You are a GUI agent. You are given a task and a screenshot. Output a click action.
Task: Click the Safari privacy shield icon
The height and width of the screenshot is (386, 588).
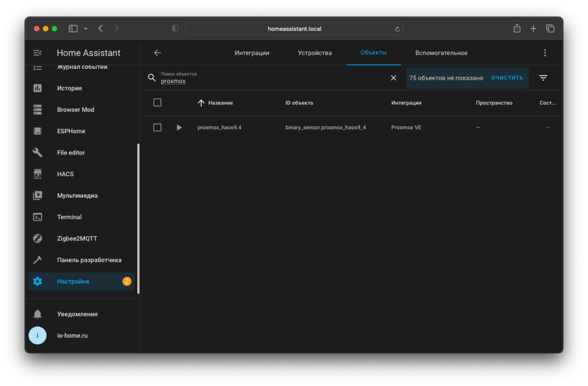[175, 29]
